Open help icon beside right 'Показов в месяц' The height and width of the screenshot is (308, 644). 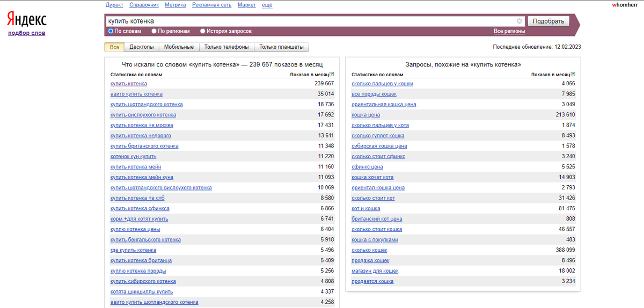click(573, 75)
